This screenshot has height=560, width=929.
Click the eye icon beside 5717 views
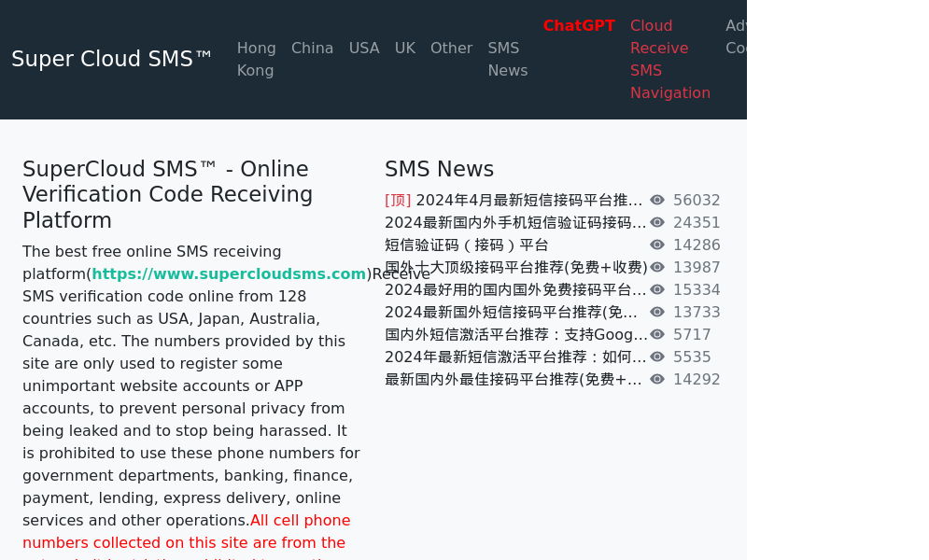point(657,334)
